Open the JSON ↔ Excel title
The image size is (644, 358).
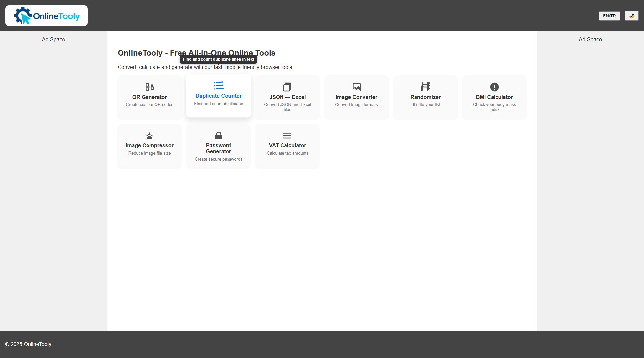[x=287, y=97]
